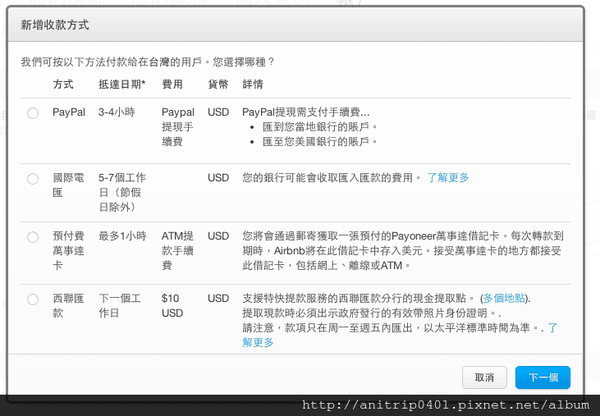Click the Paypal 提現手續費 fee cell
Image resolution: width=600 pixels, height=416 pixels.
[x=178, y=127]
